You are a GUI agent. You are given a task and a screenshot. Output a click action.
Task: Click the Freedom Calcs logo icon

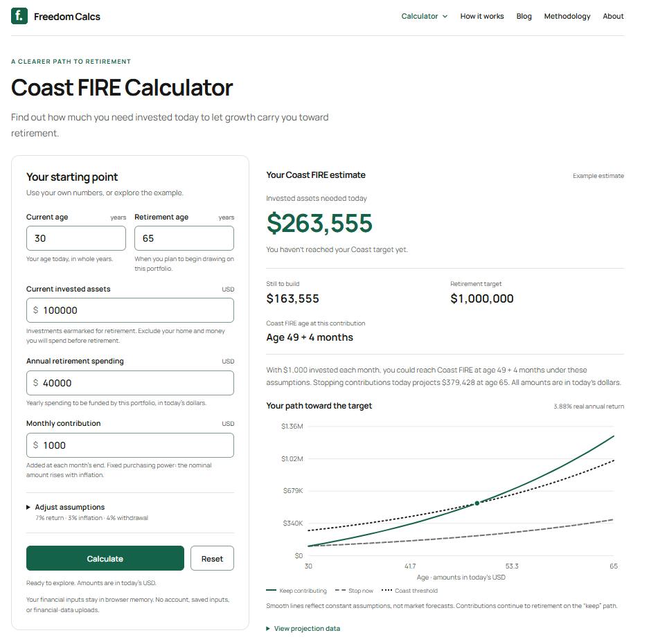[x=19, y=16]
